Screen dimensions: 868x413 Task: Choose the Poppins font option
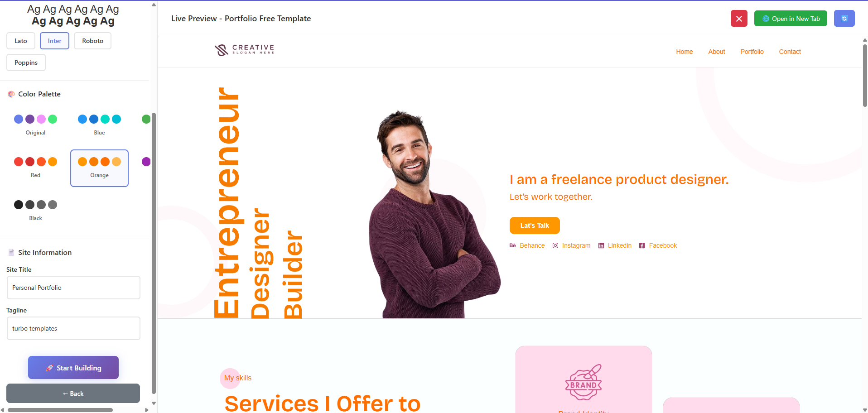(26, 62)
